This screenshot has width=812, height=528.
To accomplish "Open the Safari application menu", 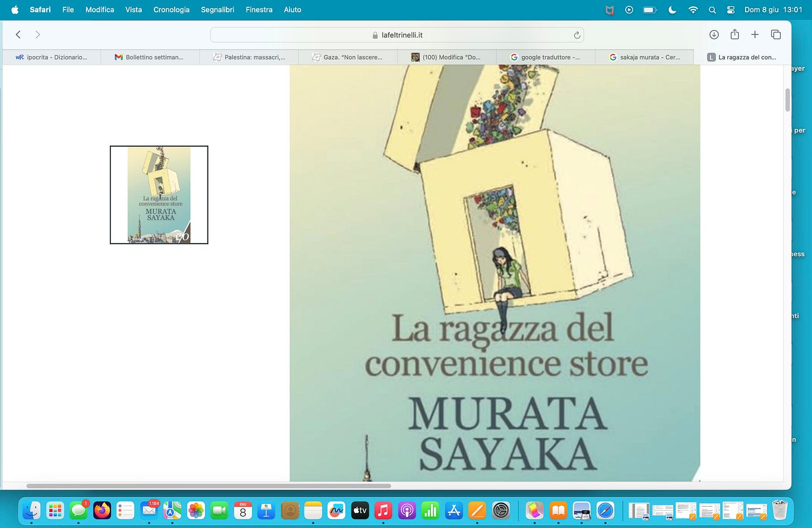I will pyautogui.click(x=40, y=9).
